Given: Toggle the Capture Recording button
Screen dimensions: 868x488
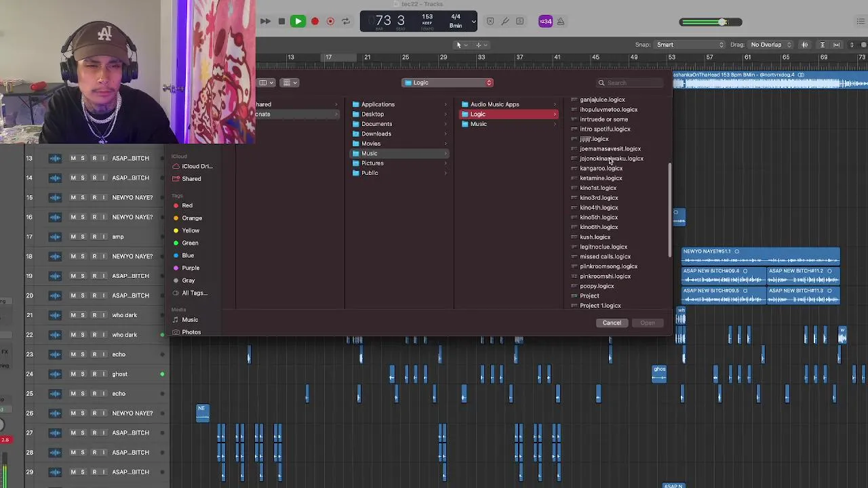Looking at the screenshot, I should tap(330, 21).
